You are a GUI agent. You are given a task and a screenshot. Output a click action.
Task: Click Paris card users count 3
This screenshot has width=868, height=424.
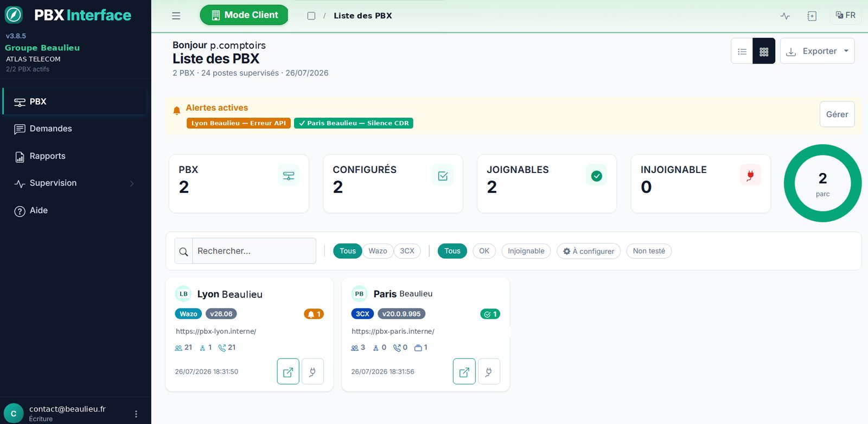358,348
